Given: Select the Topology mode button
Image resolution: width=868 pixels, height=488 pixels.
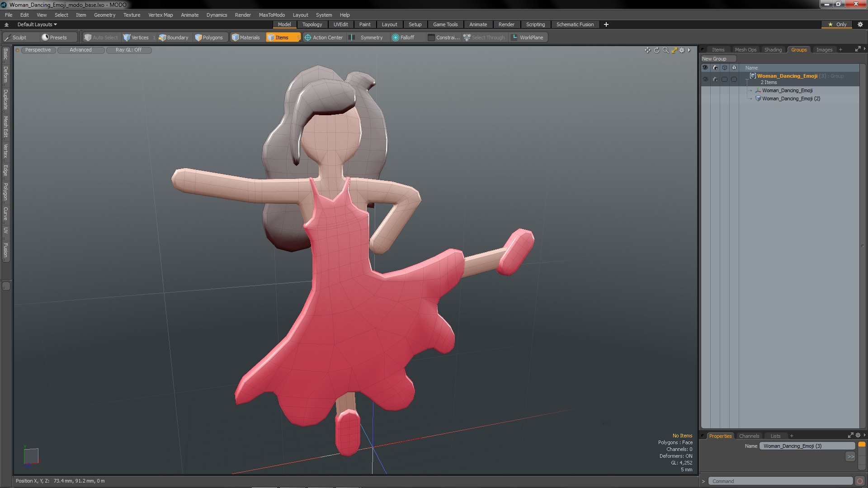Looking at the screenshot, I should pyautogui.click(x=312, y=24).
